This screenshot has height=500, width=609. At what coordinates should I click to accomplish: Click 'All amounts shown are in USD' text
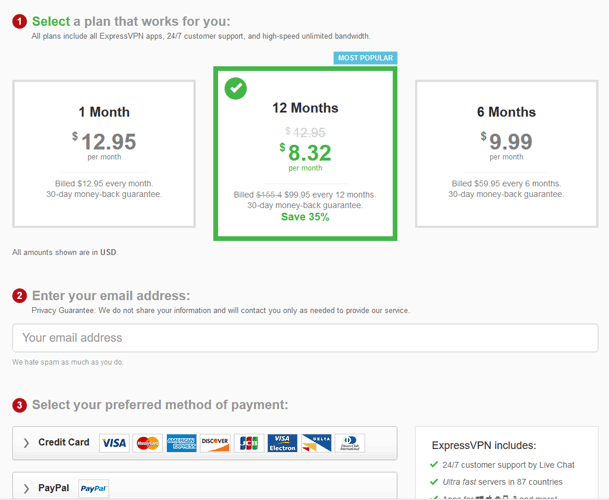[65, 252]
